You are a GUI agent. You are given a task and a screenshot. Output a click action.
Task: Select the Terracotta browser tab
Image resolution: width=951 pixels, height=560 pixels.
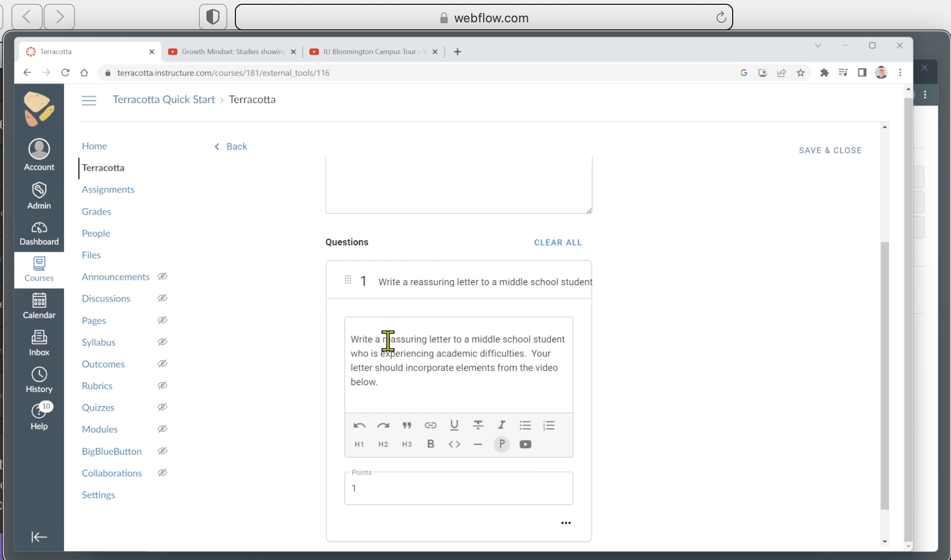point(90,51)
